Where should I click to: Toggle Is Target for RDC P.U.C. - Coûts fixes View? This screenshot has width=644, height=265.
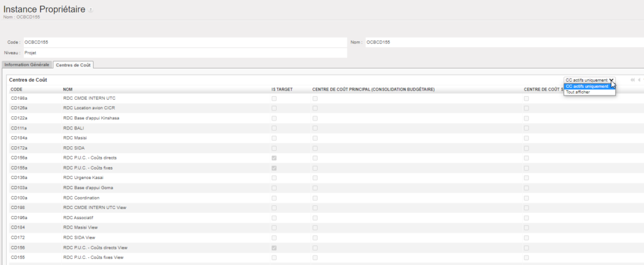point(274,257)
